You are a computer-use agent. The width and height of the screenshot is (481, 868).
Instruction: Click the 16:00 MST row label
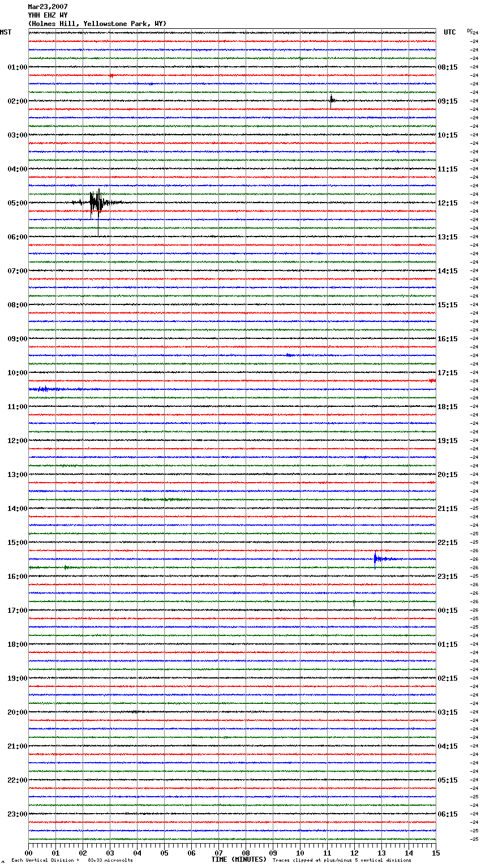18,577
